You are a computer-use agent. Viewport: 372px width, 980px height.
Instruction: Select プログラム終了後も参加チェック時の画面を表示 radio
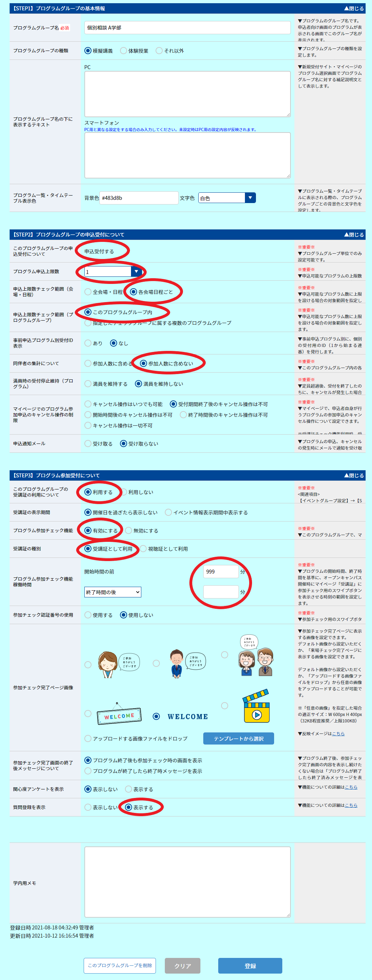[88, 760]
